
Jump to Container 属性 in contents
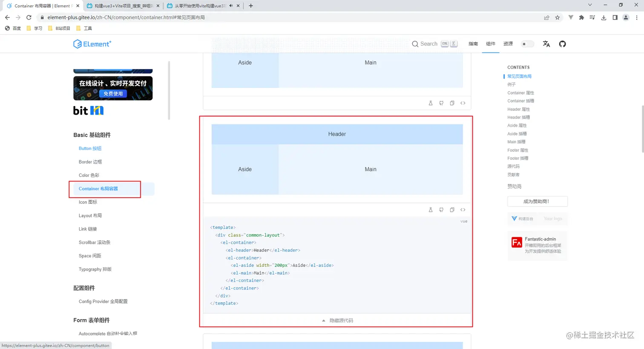(520, 93)
